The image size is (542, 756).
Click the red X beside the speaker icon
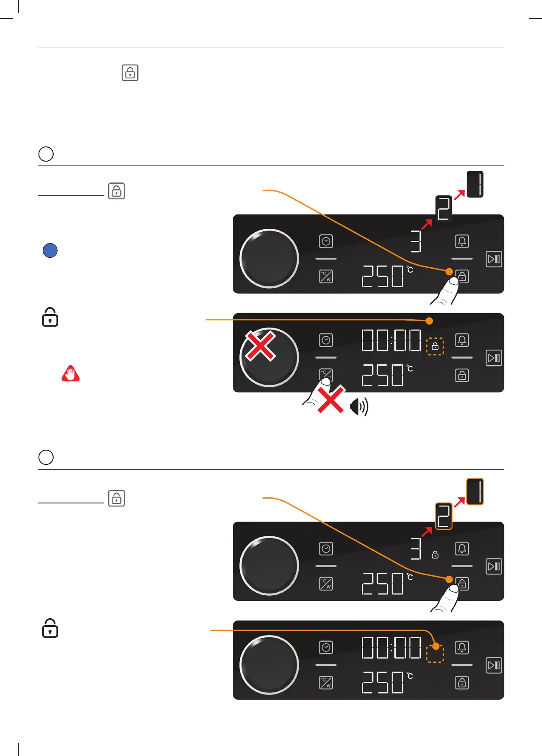pos(331,399)
